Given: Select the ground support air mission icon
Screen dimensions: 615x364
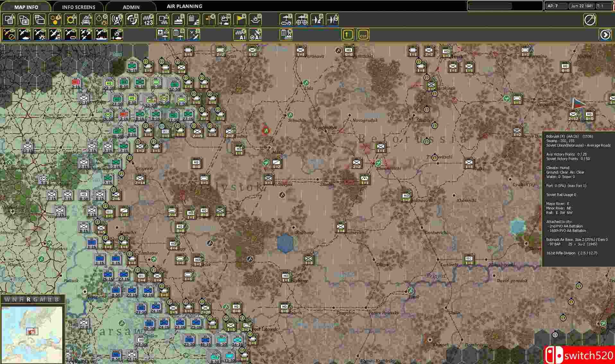Looking at the screenshot, I should click(24, 35).
